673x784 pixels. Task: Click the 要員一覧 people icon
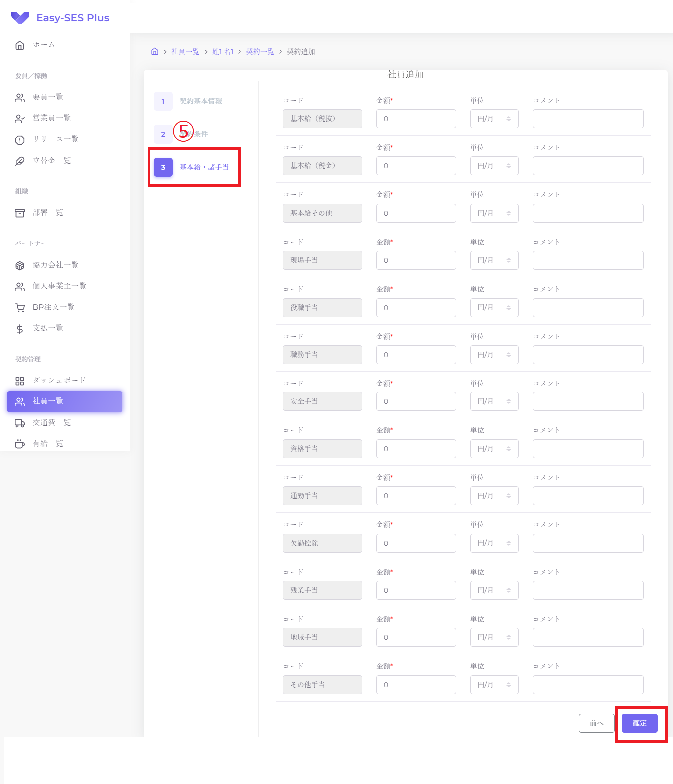(x=20, y=98)
